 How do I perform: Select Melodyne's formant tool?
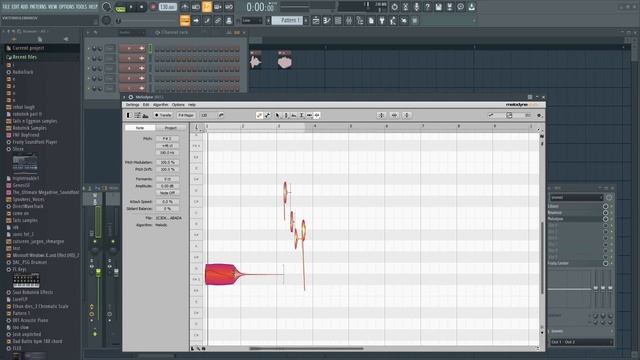294,116
